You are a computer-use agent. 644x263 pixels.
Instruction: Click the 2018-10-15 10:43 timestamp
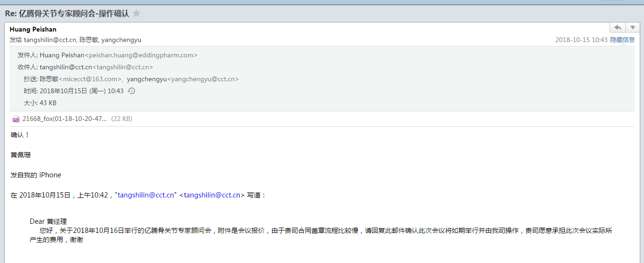coord(581,40)
